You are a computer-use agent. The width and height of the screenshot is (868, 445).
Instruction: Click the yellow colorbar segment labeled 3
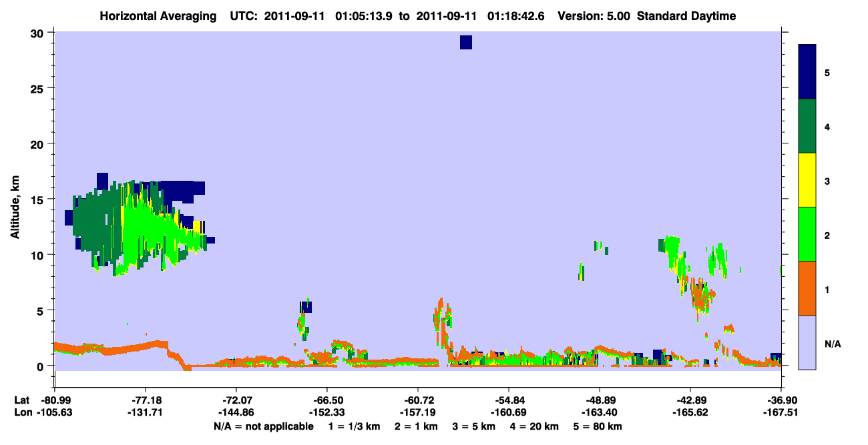pyautogui.click(x=807, y=180)
